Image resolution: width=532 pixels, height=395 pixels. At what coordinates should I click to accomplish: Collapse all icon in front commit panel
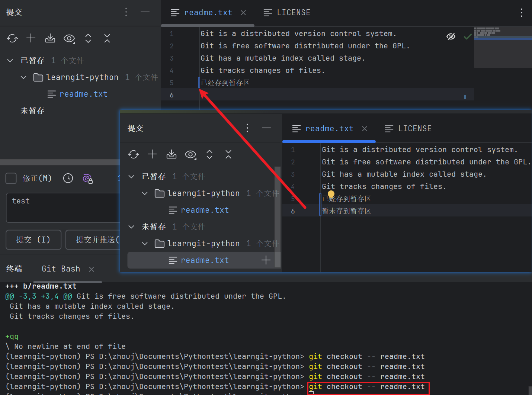click(228, 154)
